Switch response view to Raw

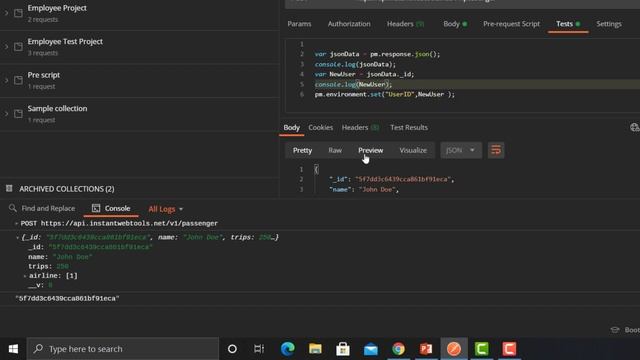pyautogui.click(x=335, y=150)
